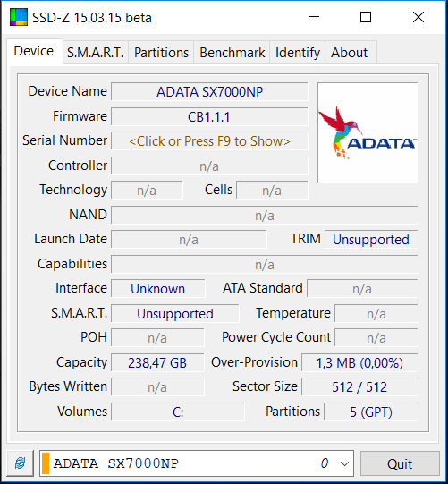Click the Interface value Unknown
The height and width of the screenshot is (484, 448).
[x=158, y=289]
